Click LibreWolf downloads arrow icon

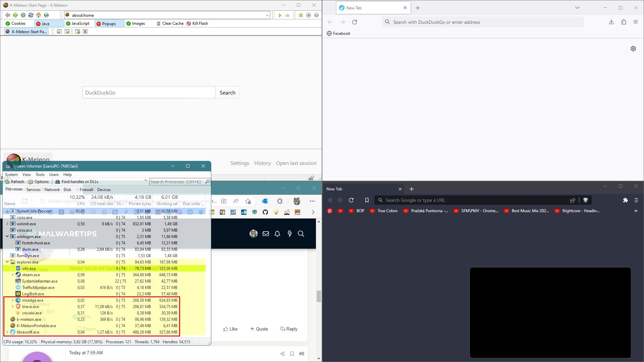coord(611,22)
